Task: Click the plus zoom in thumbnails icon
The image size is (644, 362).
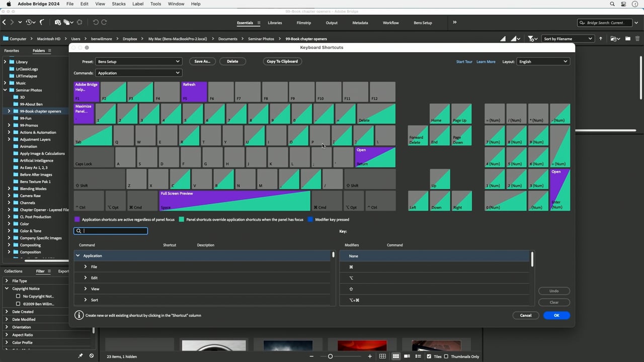Action: pyautogui.click(x=370, y=356)
